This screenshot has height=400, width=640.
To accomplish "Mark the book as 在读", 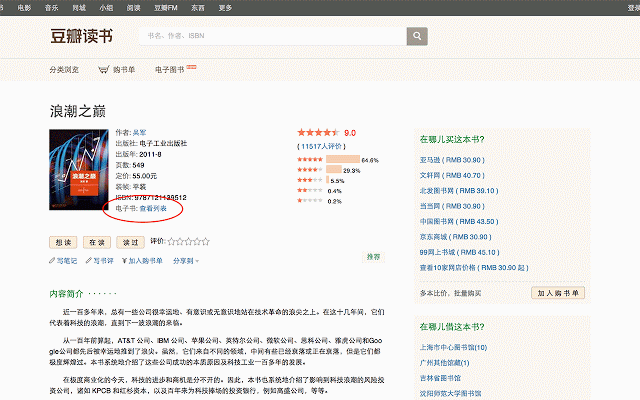I will click(x=97, y=242).
